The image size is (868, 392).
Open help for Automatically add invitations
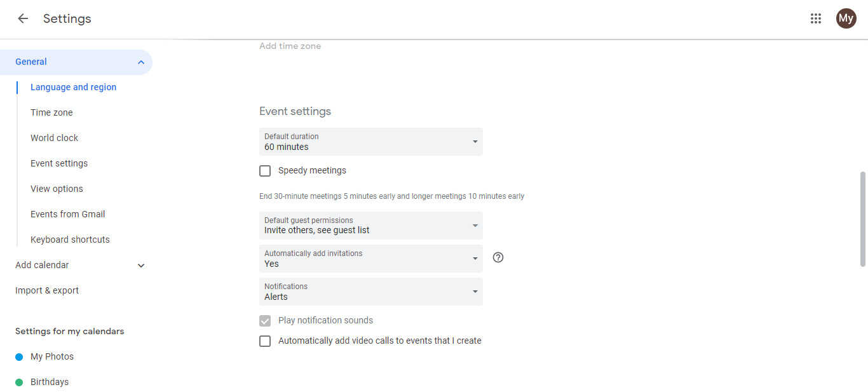pos(498,257)
